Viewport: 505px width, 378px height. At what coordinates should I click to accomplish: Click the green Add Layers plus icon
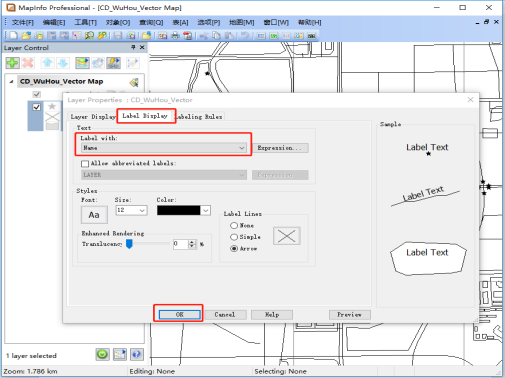(12, 63)
